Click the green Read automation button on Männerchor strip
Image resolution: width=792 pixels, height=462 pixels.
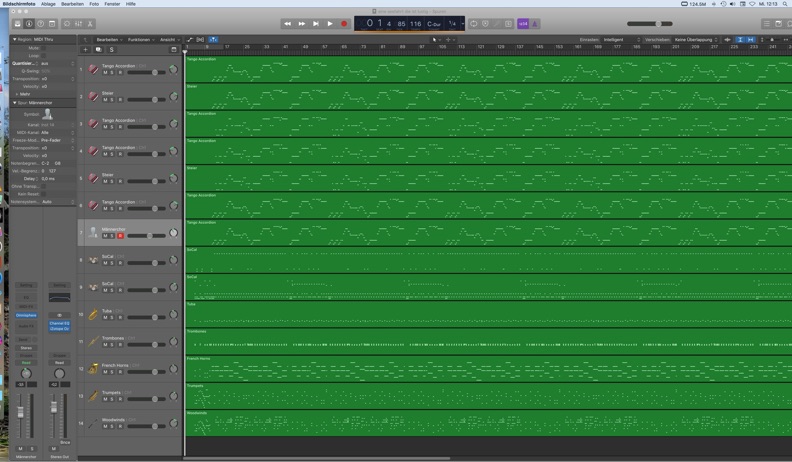tap(26, 363)
